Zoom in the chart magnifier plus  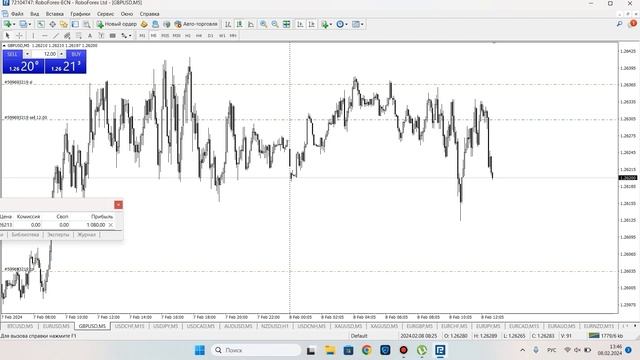(x=264, y=24)
